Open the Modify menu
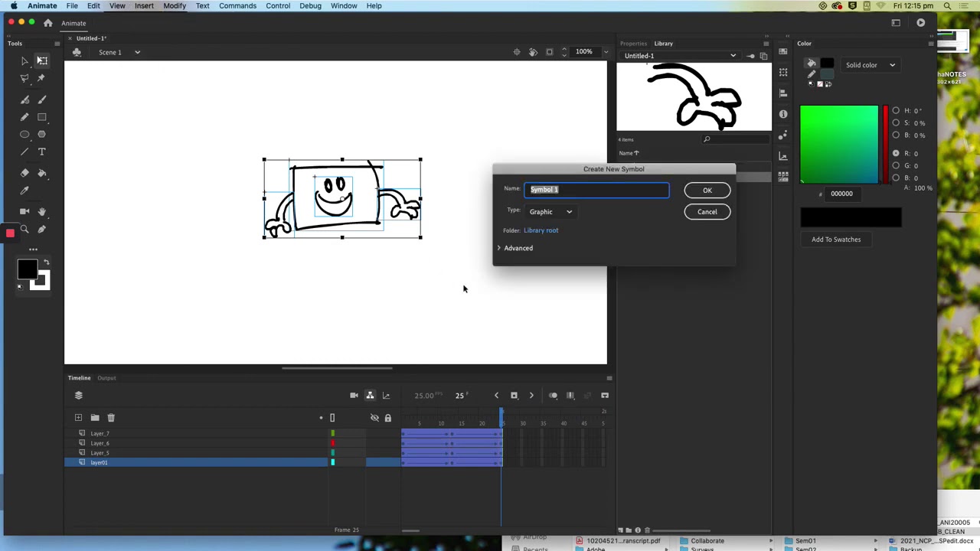This screenshot has height=551, width=980. 175,6
